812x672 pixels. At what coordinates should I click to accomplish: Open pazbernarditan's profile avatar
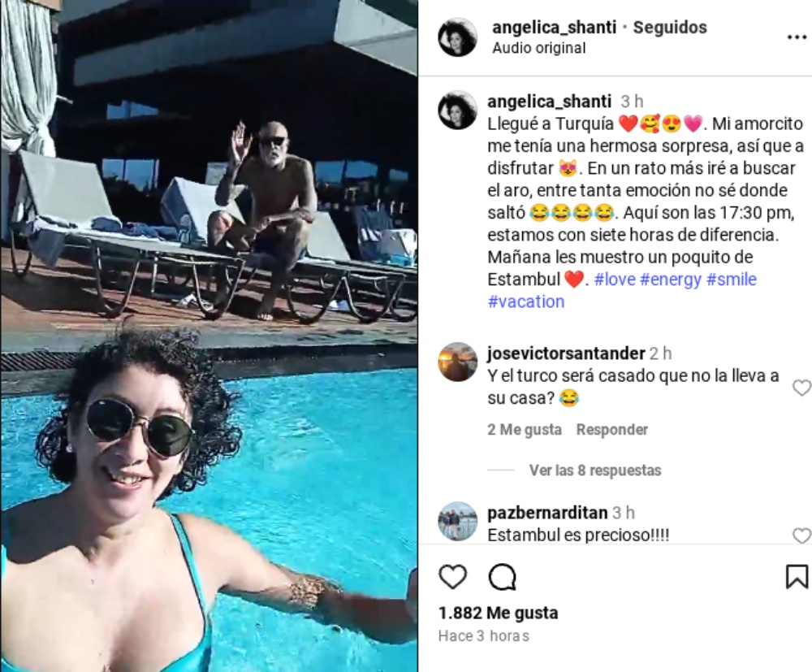(457, 521)
